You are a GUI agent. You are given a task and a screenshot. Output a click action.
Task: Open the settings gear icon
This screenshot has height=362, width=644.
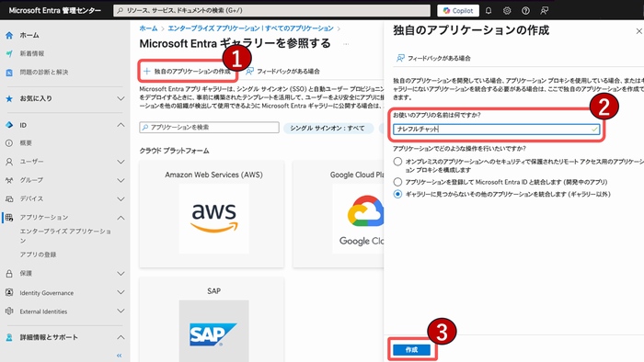[x=507, y=11]
